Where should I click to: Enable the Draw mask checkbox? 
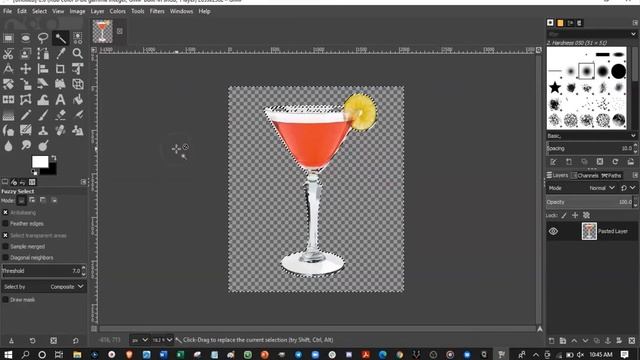tap(5, 300)
